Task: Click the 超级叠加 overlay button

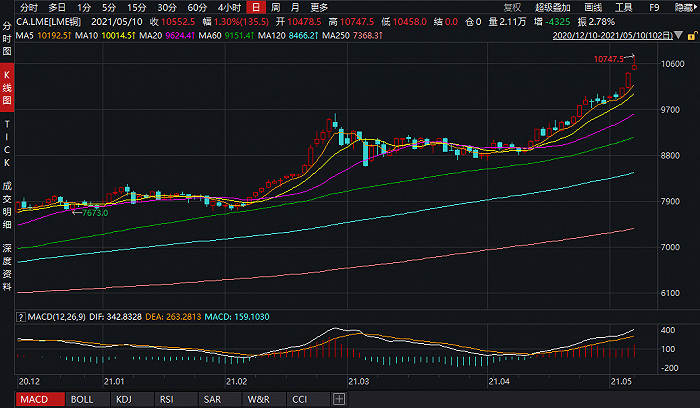Action: pos(552,7)
